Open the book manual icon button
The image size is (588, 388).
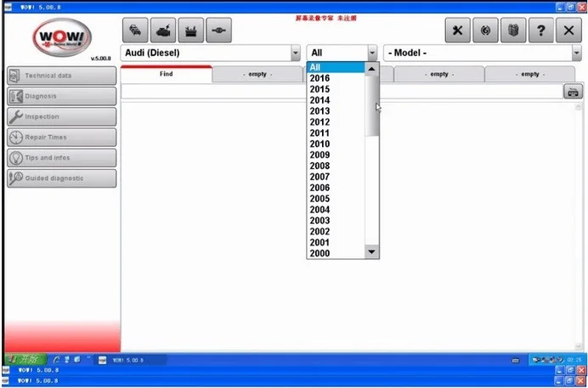[x=513, y=31]
